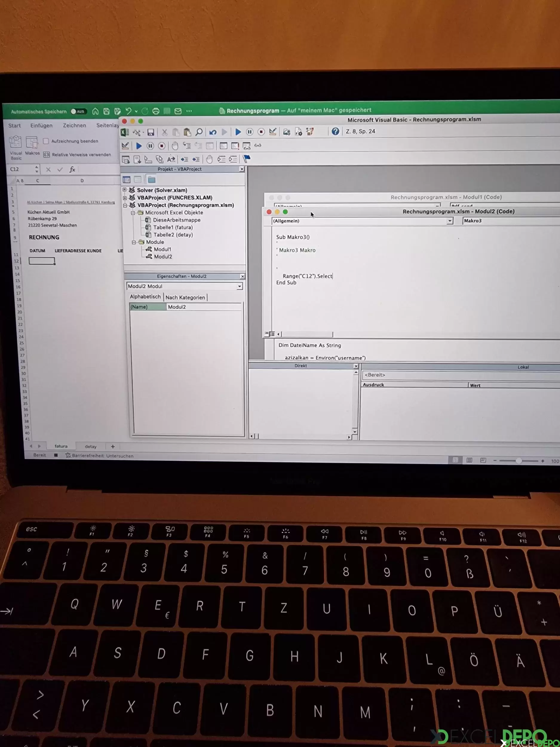
Task: Close the Eigenschaften - Modul2 panel
Action: (x=242, y=276)
